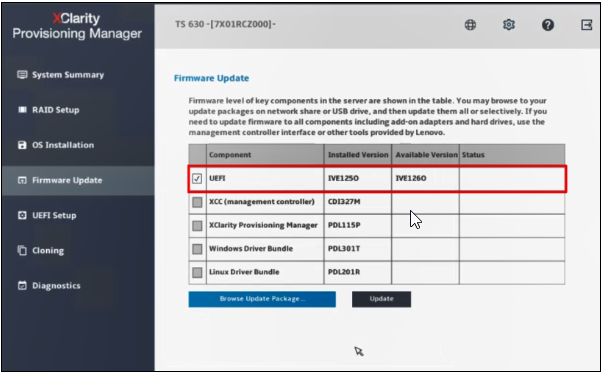The width and height of the screenshot is (603, 372).
Task: Click the RAID Setup sidebar icon
Action: [22, 110]
